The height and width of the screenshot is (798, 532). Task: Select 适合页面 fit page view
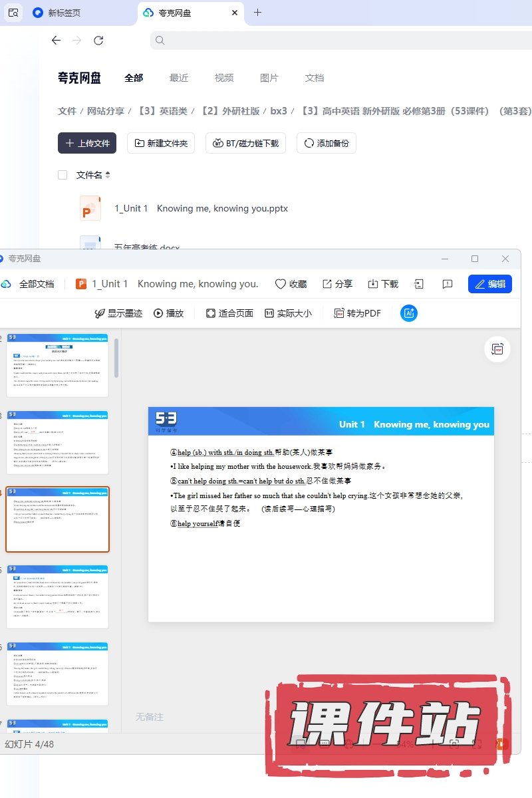click(229, 313)
